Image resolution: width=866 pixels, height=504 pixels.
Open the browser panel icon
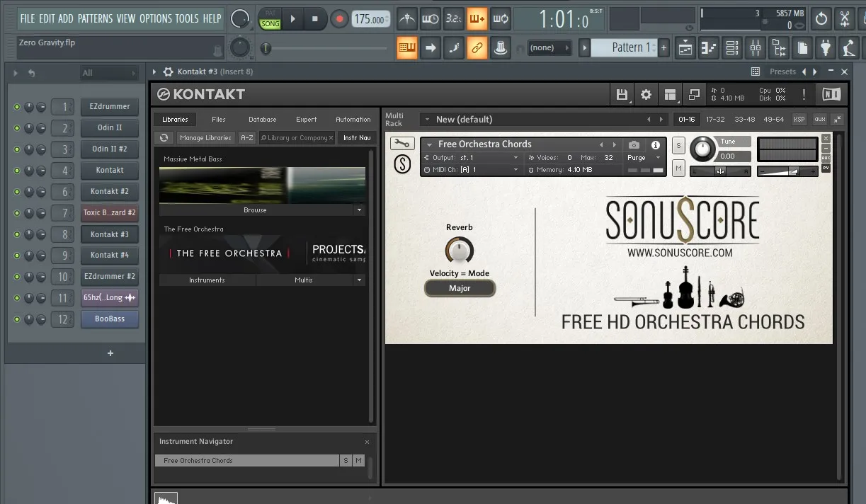click(x=779, y=48)
